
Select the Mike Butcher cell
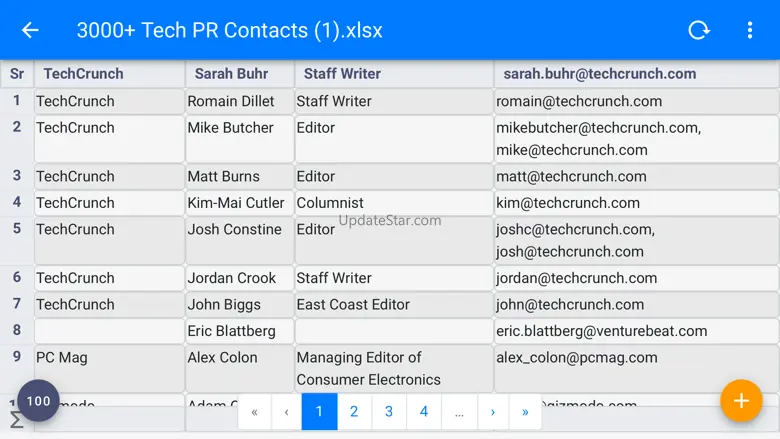click(x=240, y=139)
